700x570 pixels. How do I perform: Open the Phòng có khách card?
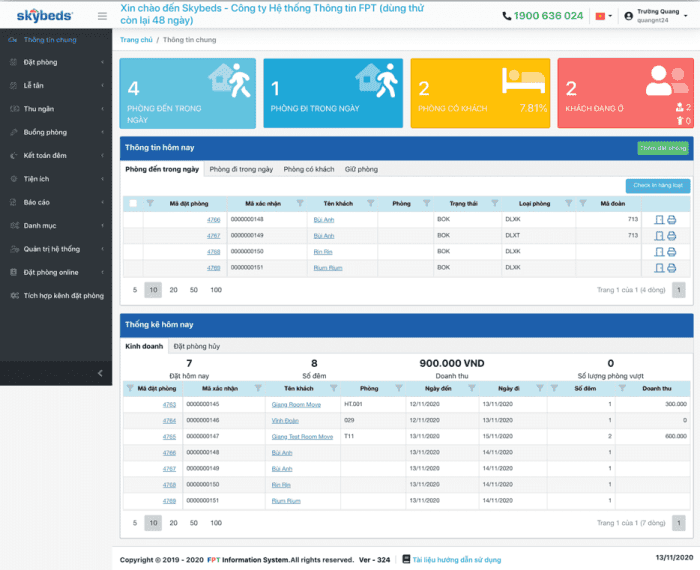[x=480, y=93]
